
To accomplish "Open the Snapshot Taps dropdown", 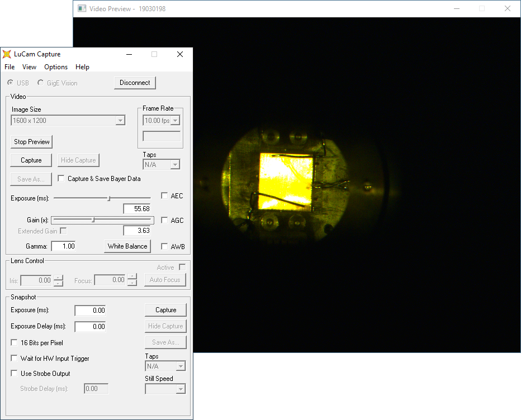I will pyautogui.click(x=181, y=366).
